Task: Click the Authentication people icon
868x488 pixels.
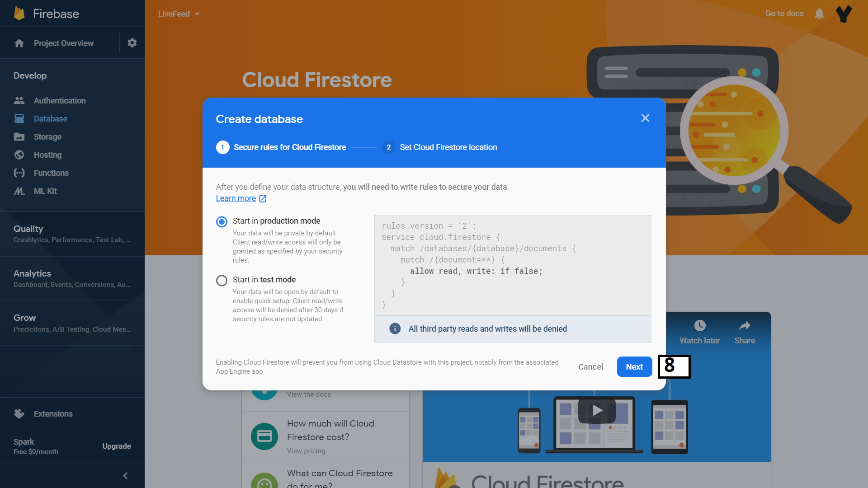Action: (x=19, y=100)
